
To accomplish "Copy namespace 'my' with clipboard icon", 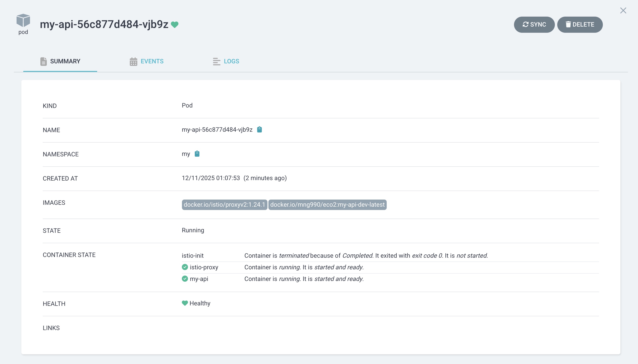I will click(197, 154).
